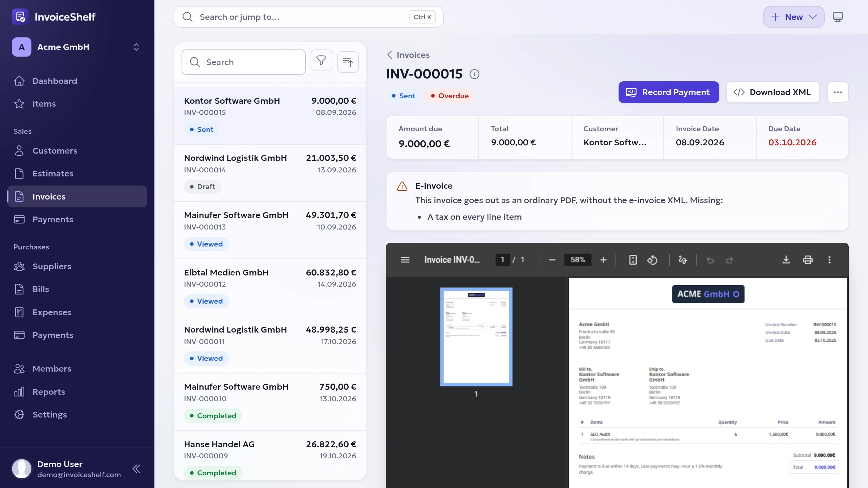Open the filter icon in the invoice list
Screen dimensions: 868x488
pos(321,61)
